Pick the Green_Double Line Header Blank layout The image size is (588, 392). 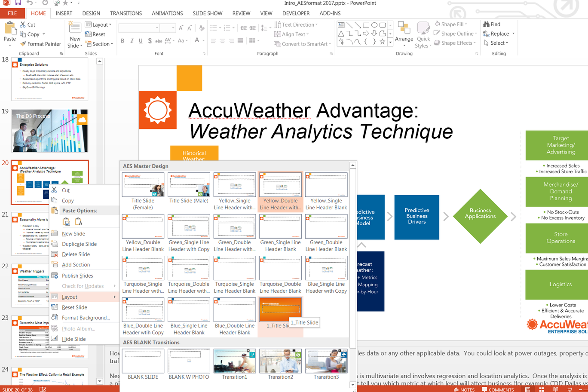(x=326, y=233)
